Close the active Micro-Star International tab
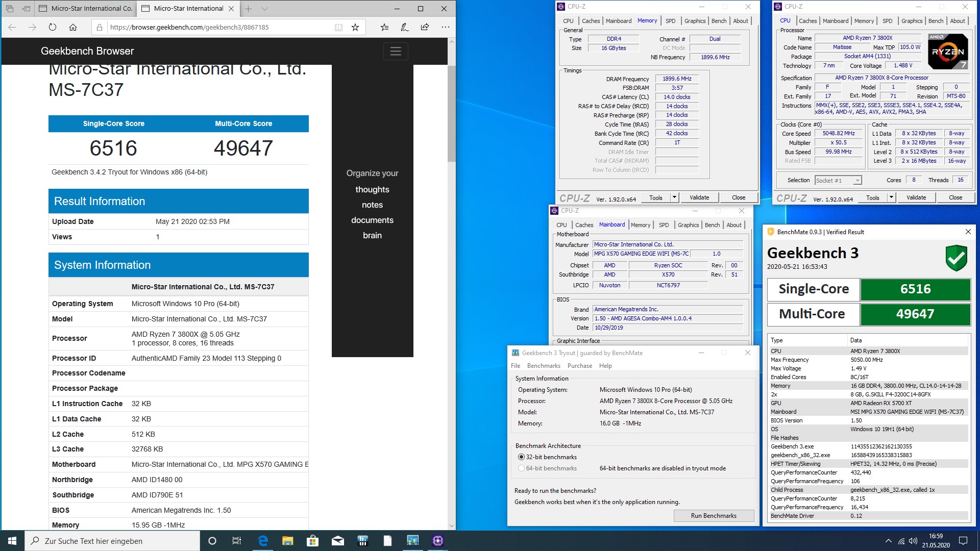 point(231,9)
